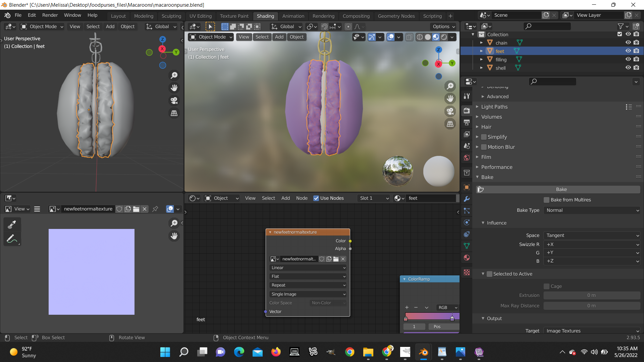Switch to the Geometry Nodes workspace tab
This screenshot has height=362, width=644.
pos(396,16)
